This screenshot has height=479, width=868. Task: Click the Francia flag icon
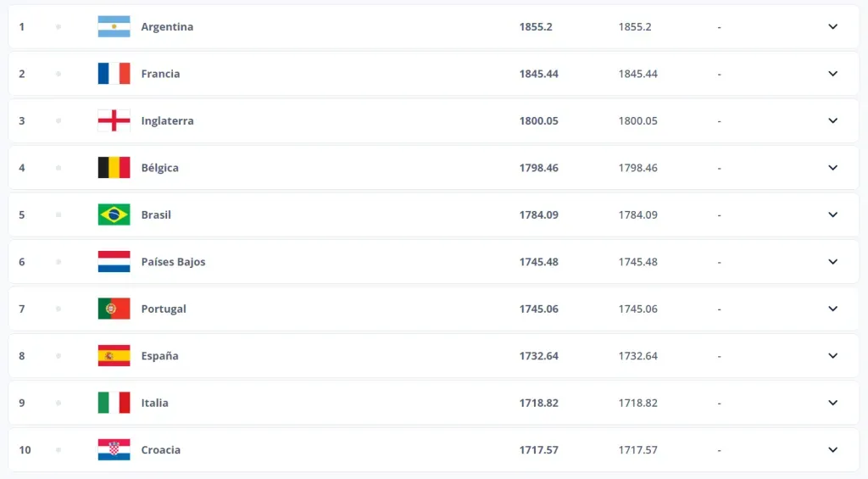(114, 74)
